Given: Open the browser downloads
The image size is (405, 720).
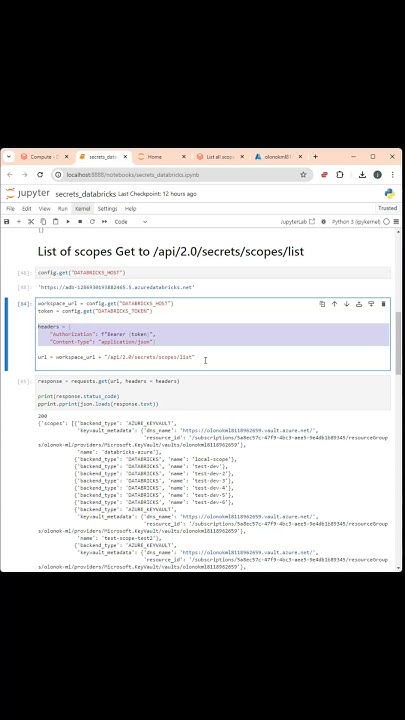Looking at the screenshot, I should point(362,175).
